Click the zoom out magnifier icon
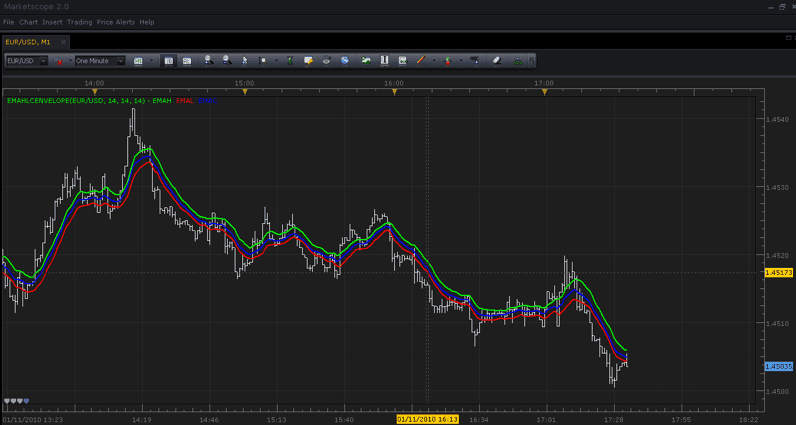The image size is (796, 425). coord(226,61)
